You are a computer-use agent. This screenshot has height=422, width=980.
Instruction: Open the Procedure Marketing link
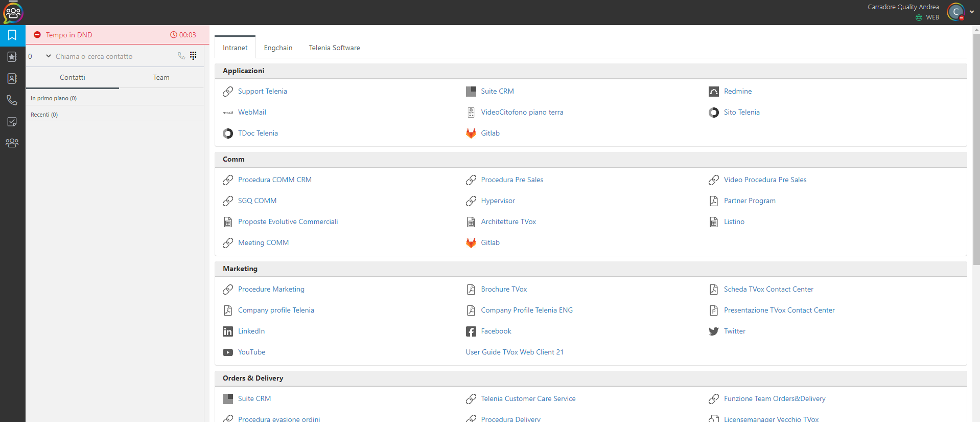click(x=271, y=290)
